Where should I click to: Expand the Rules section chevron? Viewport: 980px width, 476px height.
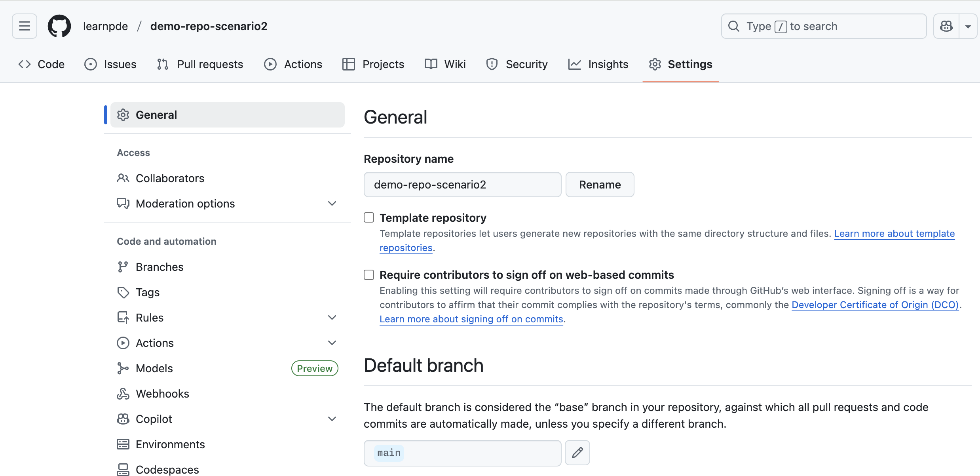332,318
